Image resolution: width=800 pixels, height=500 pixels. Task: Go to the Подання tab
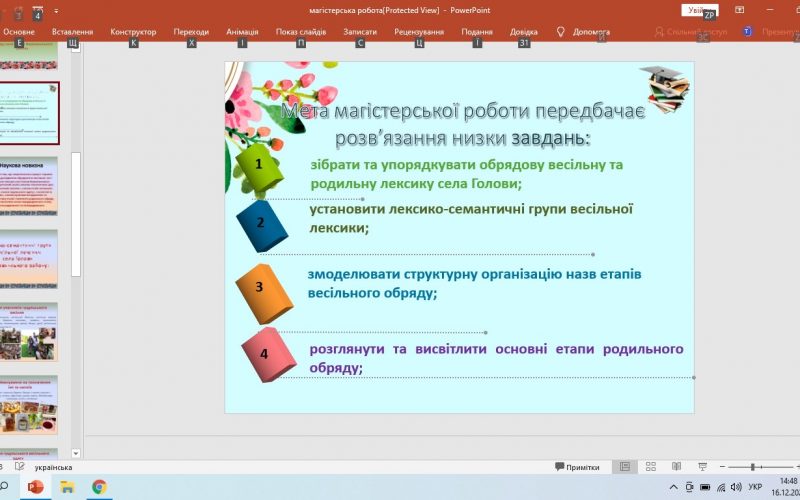pyautogui.click(x=477, y=32)
